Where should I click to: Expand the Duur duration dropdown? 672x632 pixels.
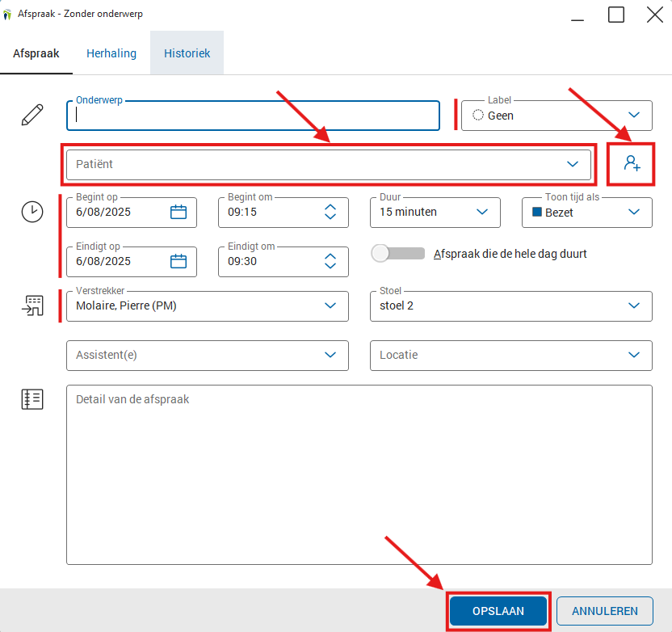click(482, 212)
